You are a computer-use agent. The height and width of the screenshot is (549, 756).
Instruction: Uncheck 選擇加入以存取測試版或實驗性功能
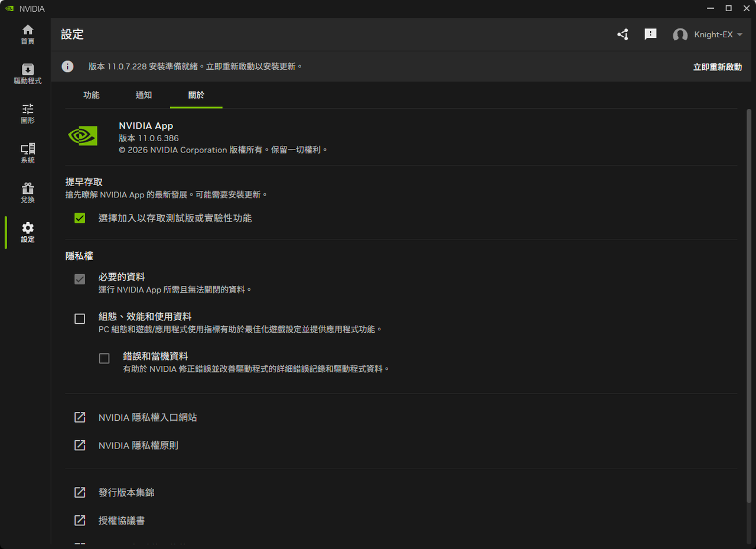coord(79,217)
